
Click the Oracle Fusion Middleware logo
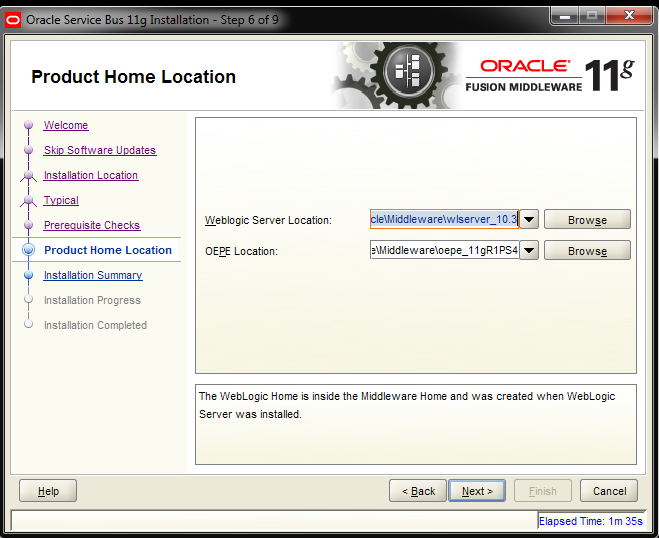tap(550, 75)
